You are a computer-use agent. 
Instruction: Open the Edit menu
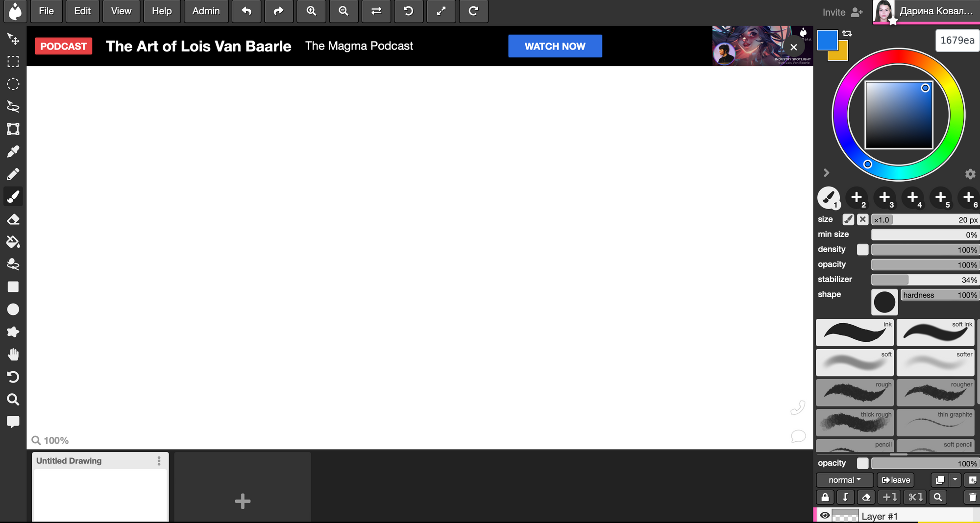click(x=82, y=11)
